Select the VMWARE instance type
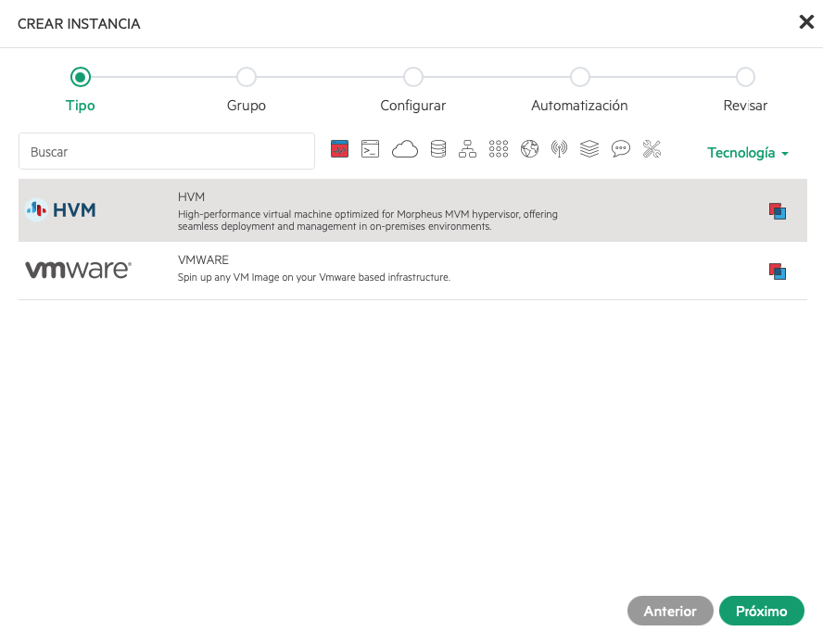Image resolution: width=823 pixels, height=644 pixels. click(371, 271)
